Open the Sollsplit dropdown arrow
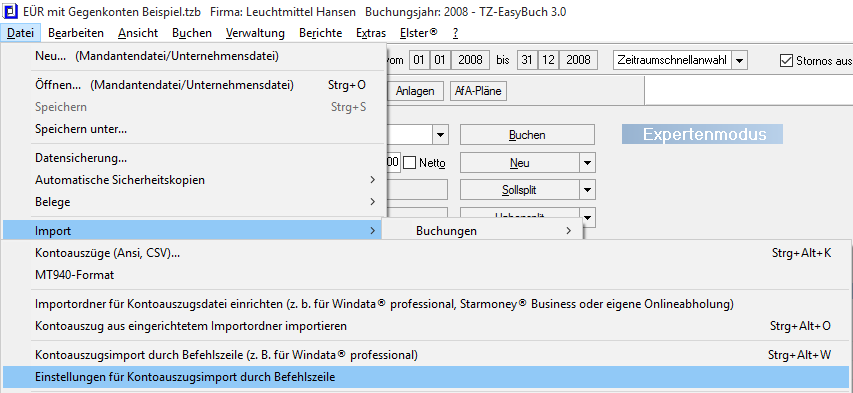The image size is (853, 393). [x=588, y=190]
